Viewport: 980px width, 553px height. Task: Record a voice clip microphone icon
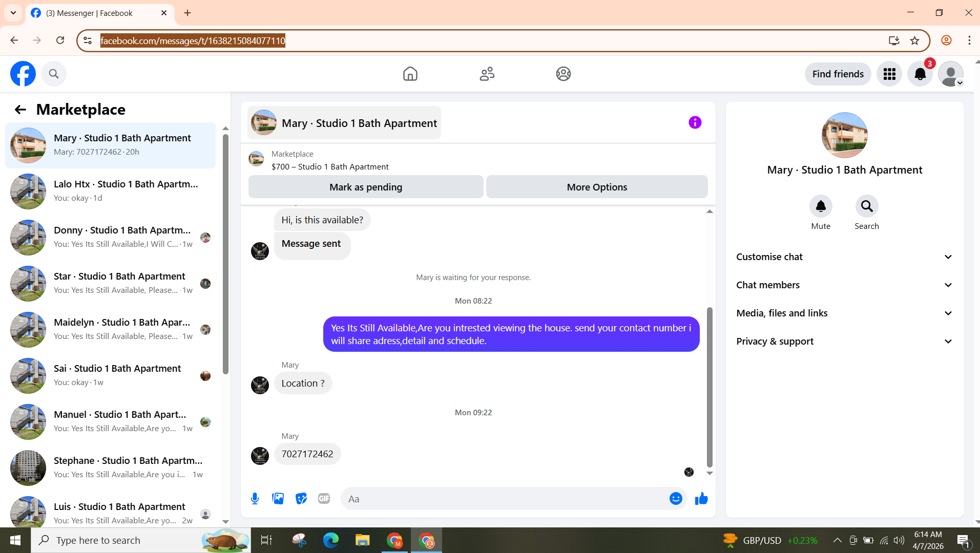pyautogui.click(x=255, y=499)
